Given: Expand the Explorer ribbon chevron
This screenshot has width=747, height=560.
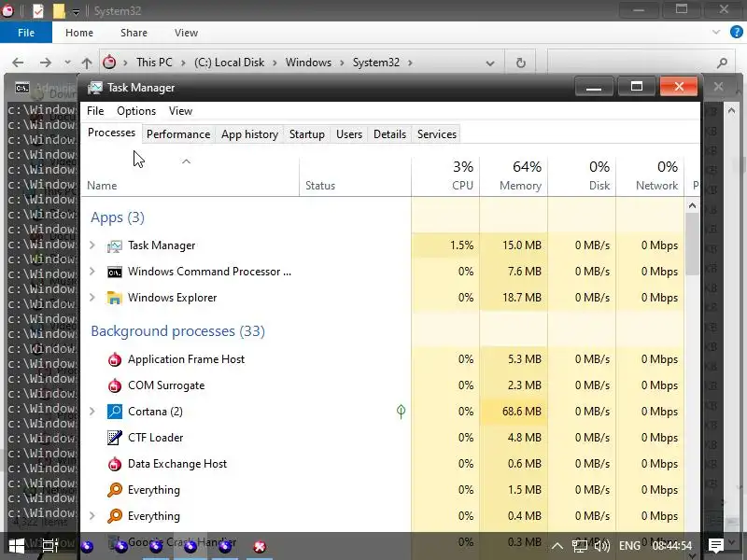Looking at the screenshot, I should point(716,33).
